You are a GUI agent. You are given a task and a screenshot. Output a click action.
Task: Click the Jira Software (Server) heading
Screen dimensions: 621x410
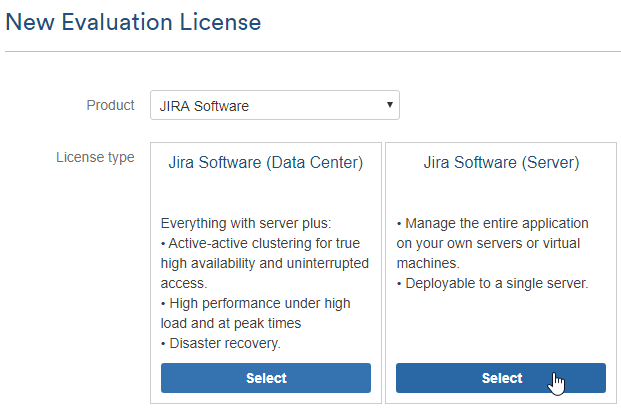[501, 163]
